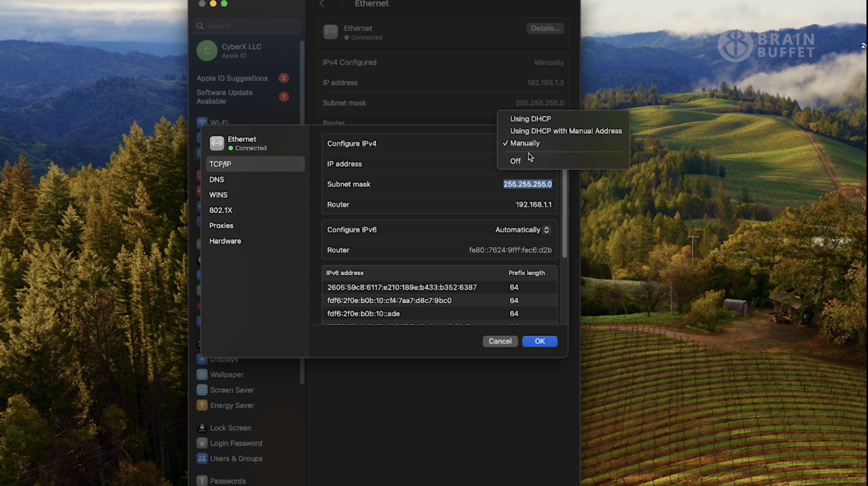868x486 pixels.
Task: Click the Router address field 192.168.1.1
Action: click(x=533, y=205)
